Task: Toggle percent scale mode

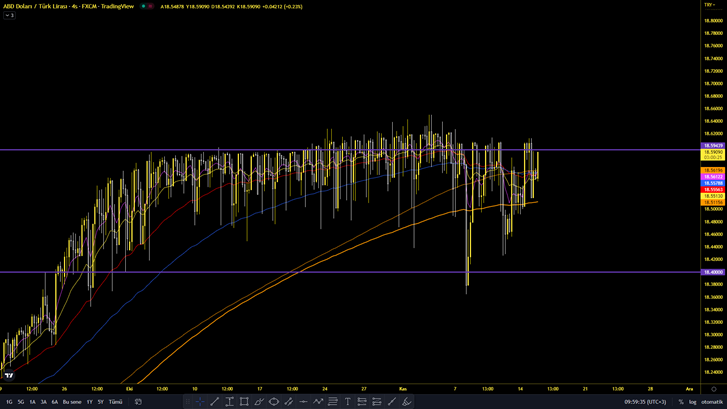Action: point(681,402)
